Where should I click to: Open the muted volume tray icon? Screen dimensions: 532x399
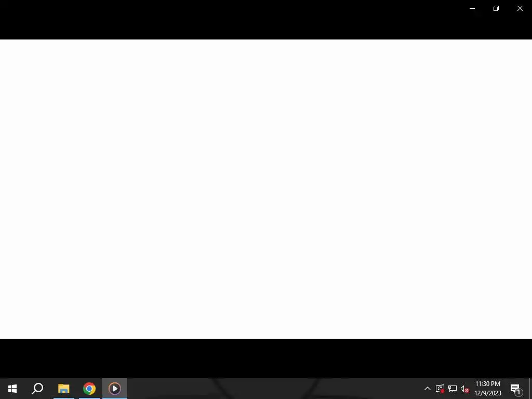coord(464,389)
